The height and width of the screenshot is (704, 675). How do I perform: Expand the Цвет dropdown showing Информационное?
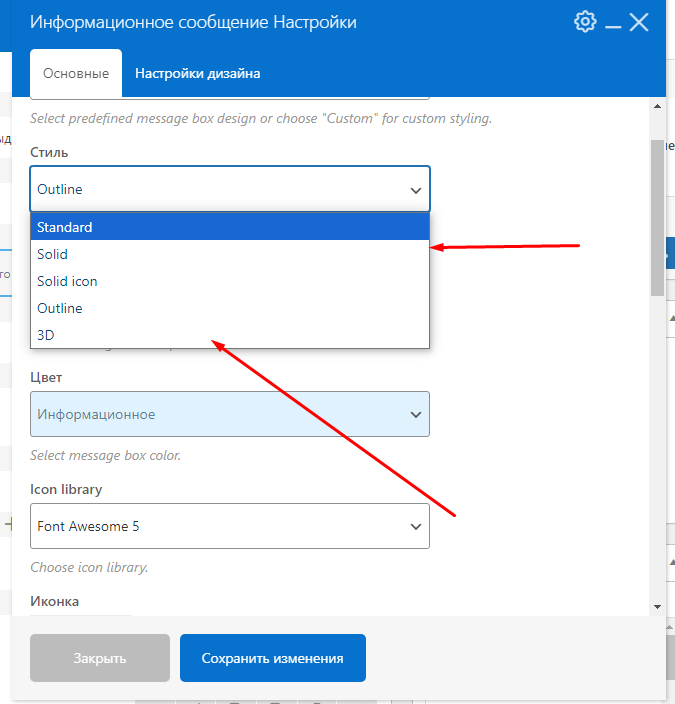point(230,414)
